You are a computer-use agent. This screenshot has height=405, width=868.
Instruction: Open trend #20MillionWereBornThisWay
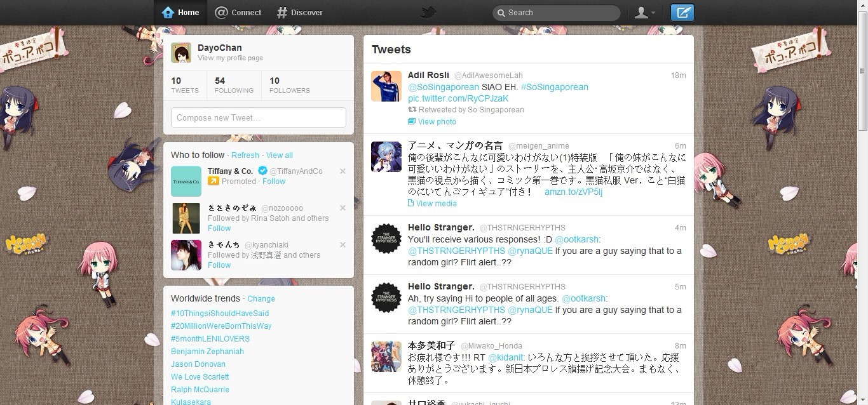coord(221,326)
